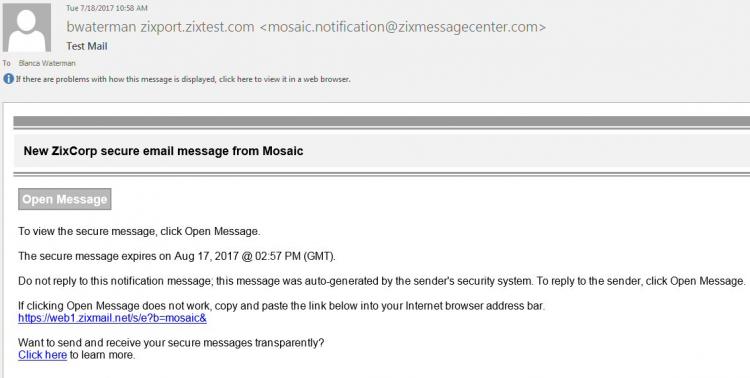Click the mosaic.notification@zixmessagecenter.com sender address
This screenshot has height=378, width=750.
point(402,27)
